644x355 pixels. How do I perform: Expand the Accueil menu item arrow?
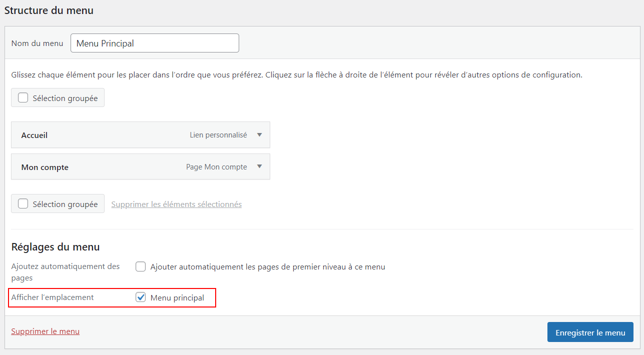[259, 135]
